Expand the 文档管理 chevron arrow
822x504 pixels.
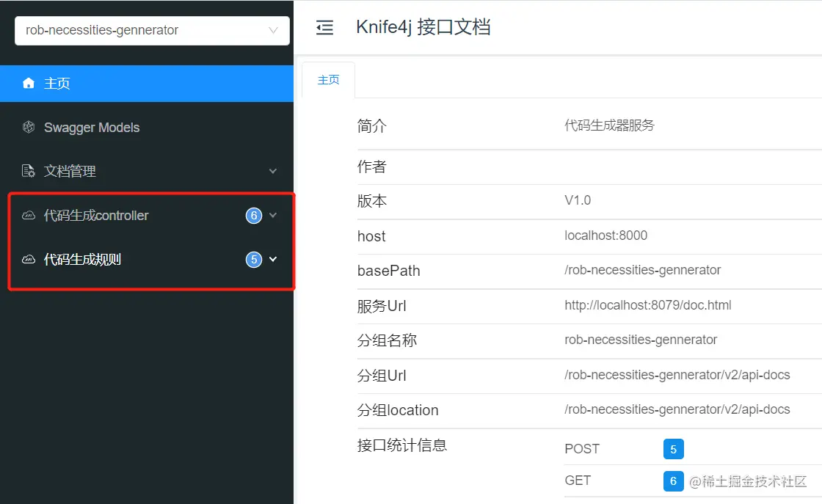[272, 171]
